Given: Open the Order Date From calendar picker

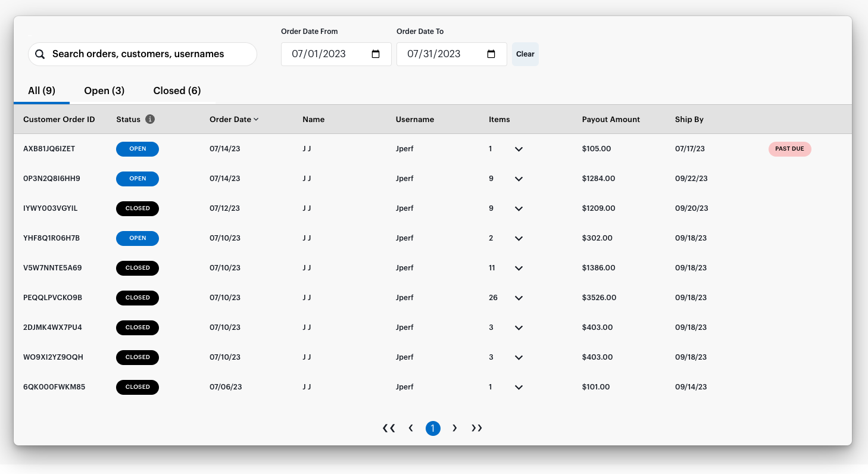Looking at the screenshot, I should [376, 54].
